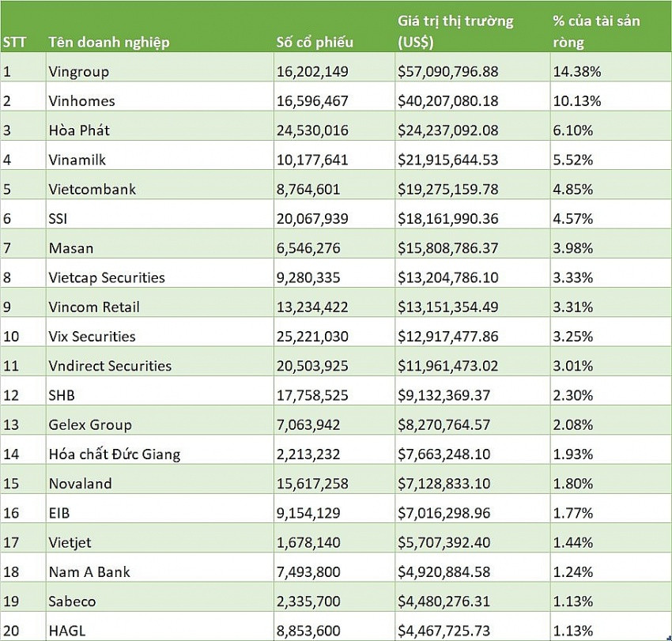Select the Vietcap Securities row name
Viewport: 672px width, 641px height.
pos(160,277)
